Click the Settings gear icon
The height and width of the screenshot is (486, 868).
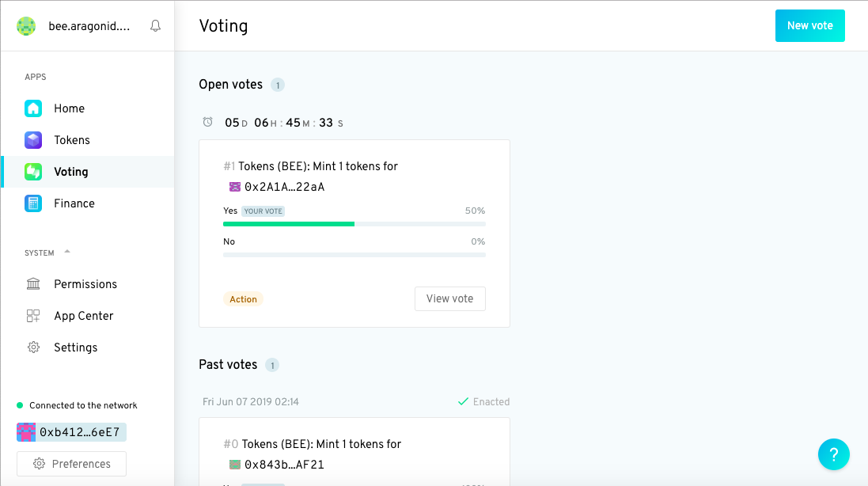click(x=33, y=347)
